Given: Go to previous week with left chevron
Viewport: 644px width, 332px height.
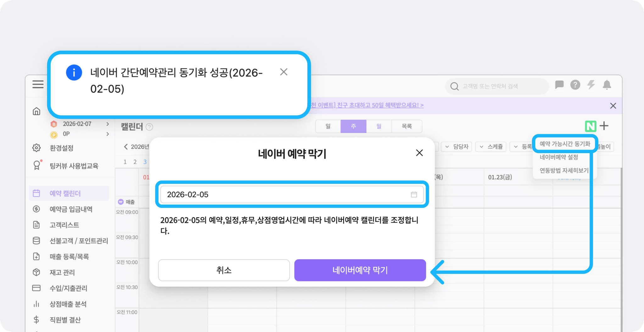Looking at the screenshot, I should 126,147.
